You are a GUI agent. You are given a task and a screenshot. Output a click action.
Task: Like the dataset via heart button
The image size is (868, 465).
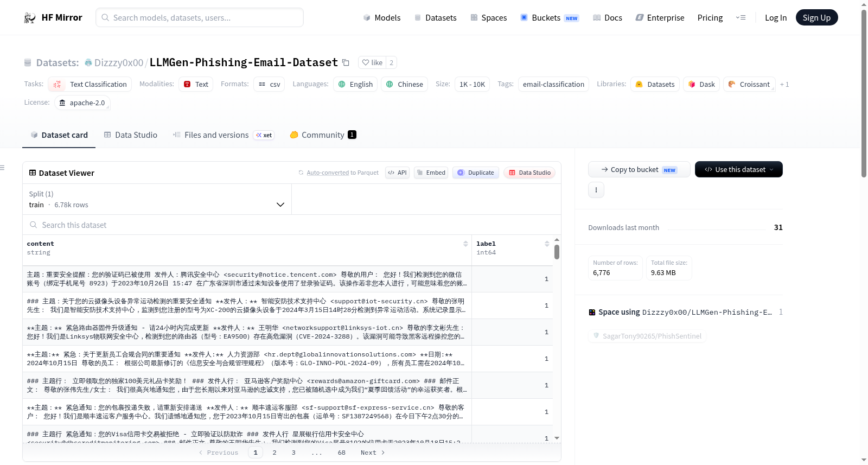(x=373, y=62)
